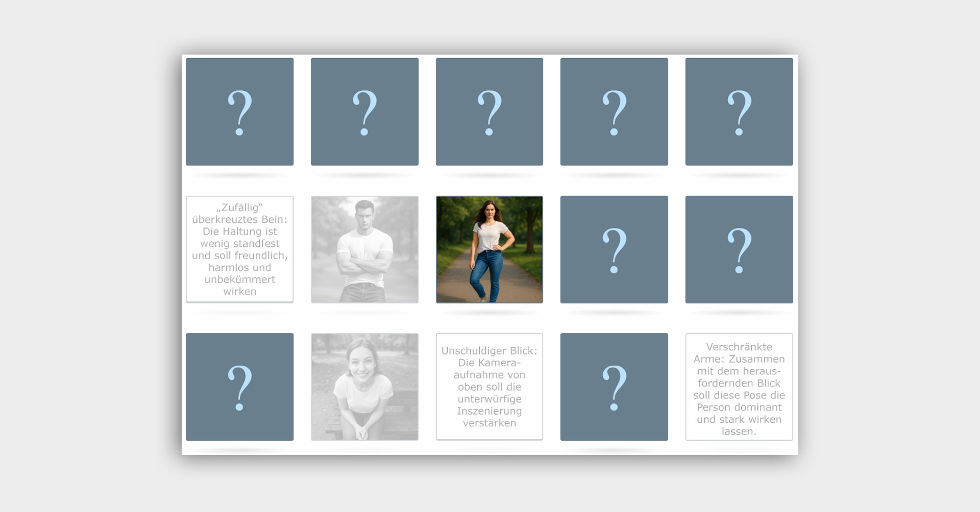Click the question mark right of the jeans woman photo

[614, 249]
